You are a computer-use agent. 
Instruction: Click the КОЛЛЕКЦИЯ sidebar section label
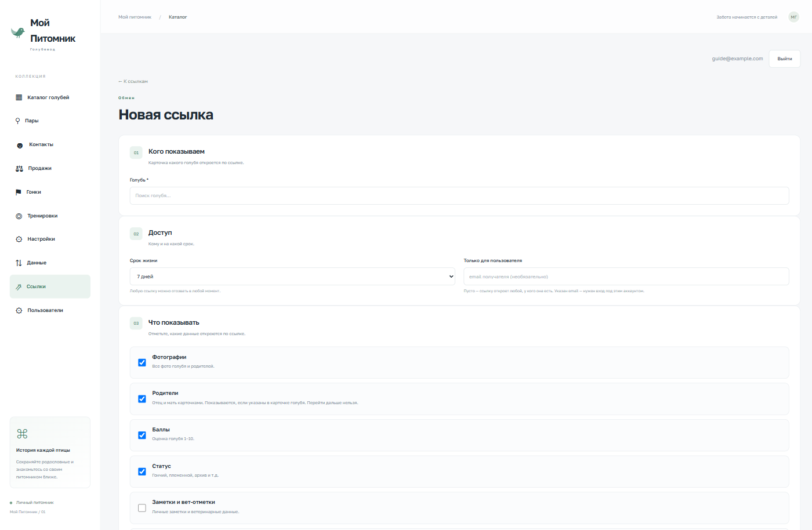pos(31,77)
